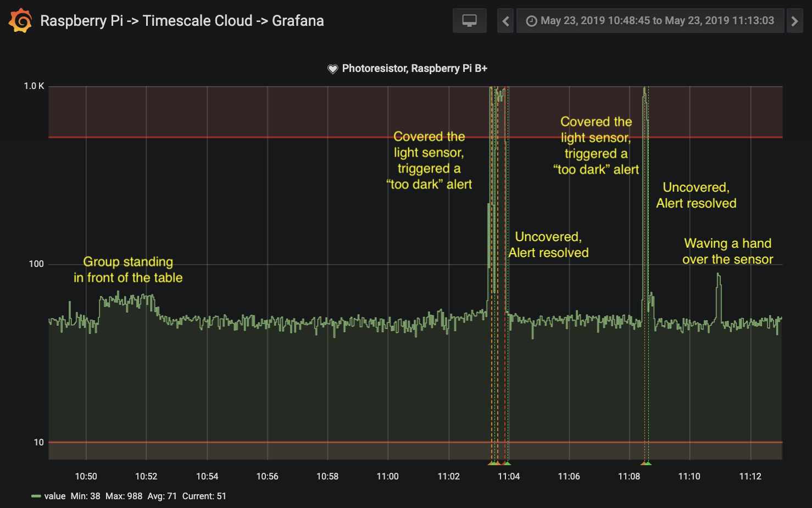
Task: Open the Photoresistor, Raspberry Pi B+ panel menu
Action: click(x=414, y=68)
